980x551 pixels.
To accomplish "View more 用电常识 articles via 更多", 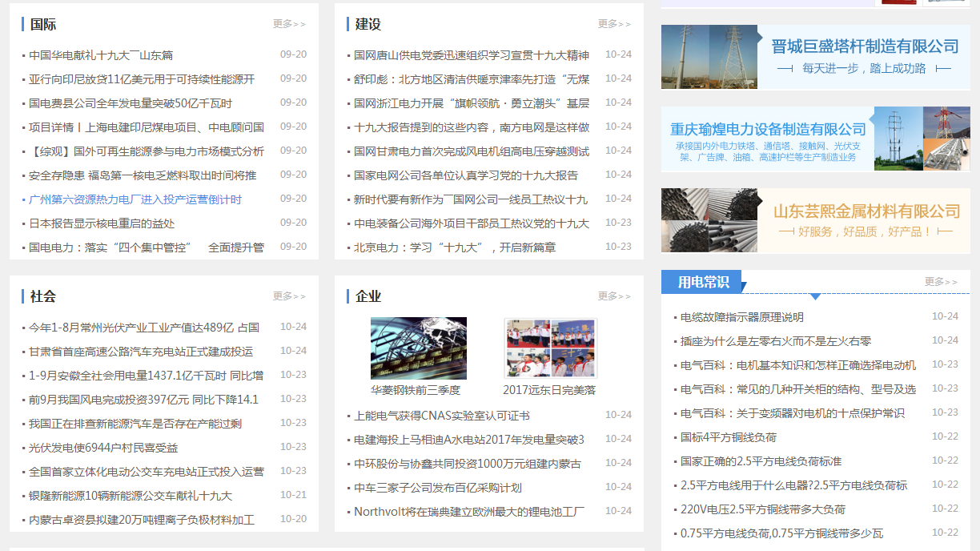I will pyautogui.click(x=941, y=282).
